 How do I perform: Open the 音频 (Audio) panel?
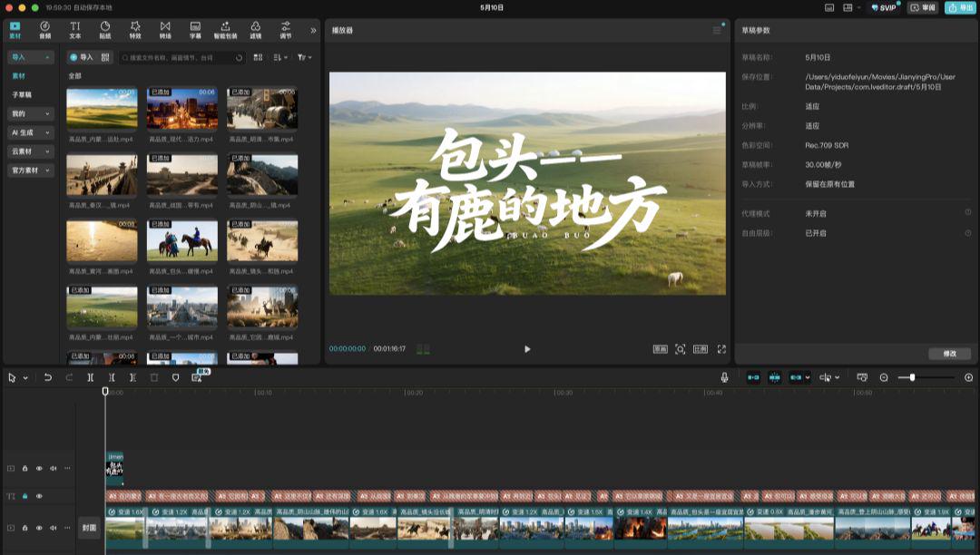pos(44,30)
